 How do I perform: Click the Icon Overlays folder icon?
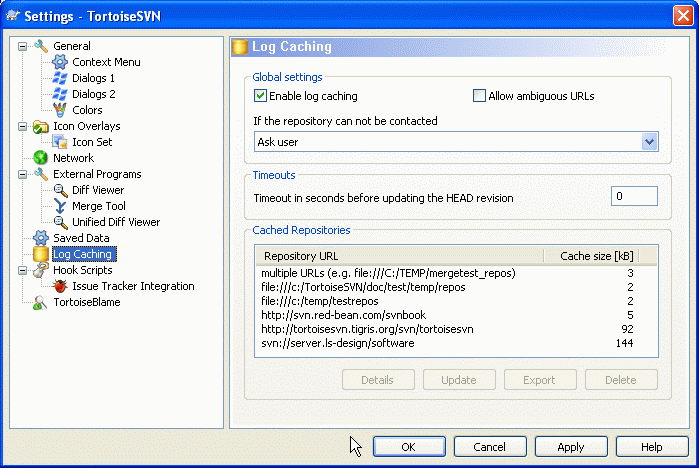pyautogui.click(x=41, y=126)
